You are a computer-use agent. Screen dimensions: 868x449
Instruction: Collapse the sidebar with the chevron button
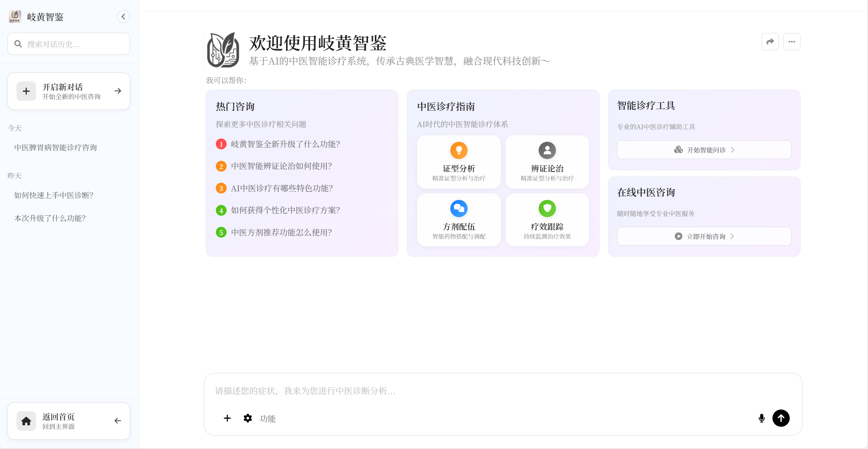[x=124, y=16]
